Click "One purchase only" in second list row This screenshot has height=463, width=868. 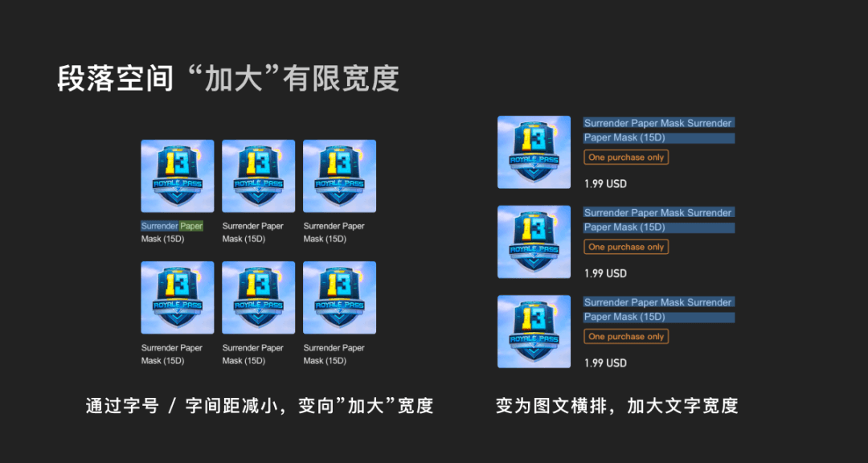click(626, 247)
